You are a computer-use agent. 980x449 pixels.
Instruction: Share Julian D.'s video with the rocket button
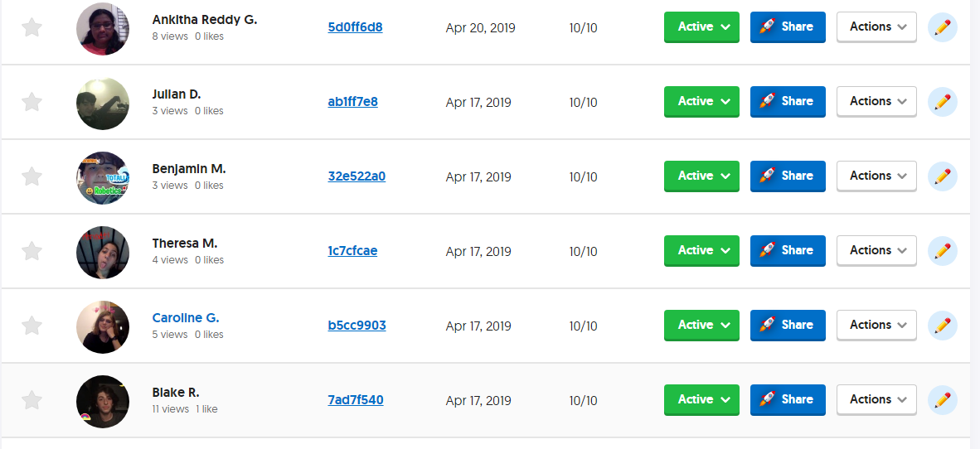pos(787,101)
